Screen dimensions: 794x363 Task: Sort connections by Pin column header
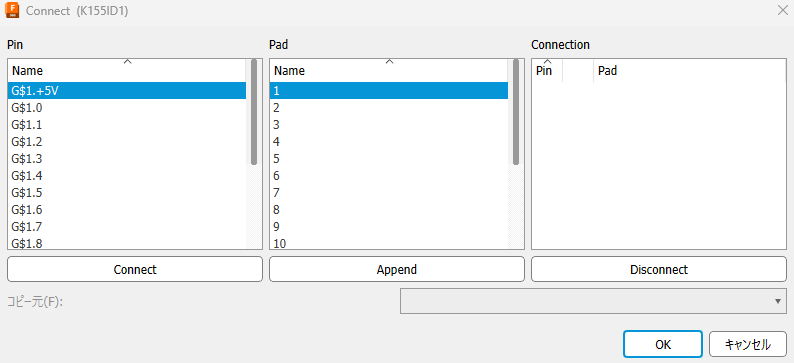[547, 70]
